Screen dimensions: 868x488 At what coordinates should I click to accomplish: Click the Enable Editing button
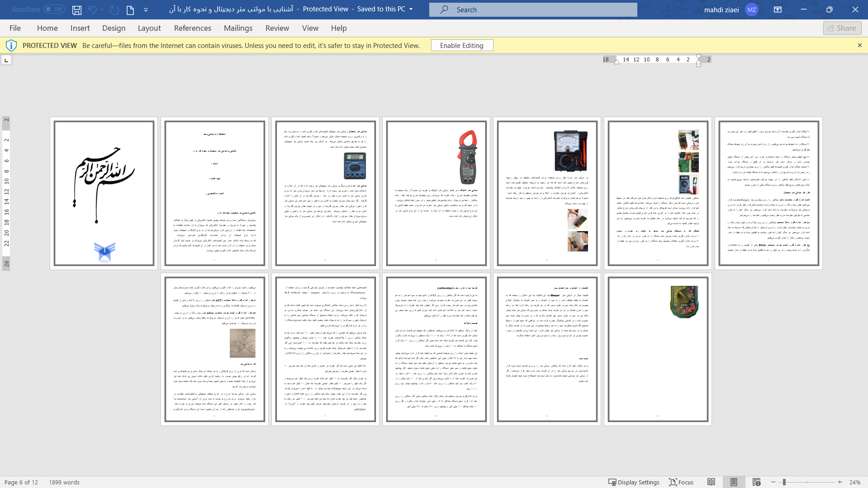[462, 45]
